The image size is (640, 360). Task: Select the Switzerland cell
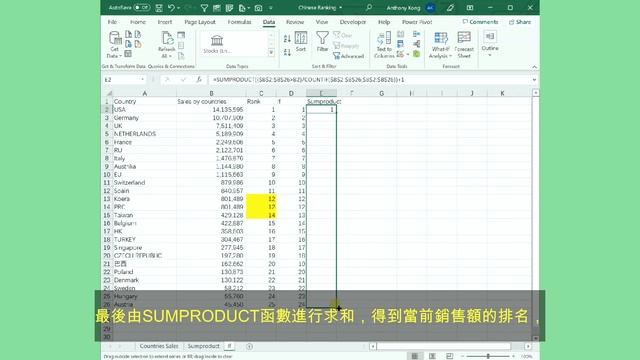click(144, 182)
